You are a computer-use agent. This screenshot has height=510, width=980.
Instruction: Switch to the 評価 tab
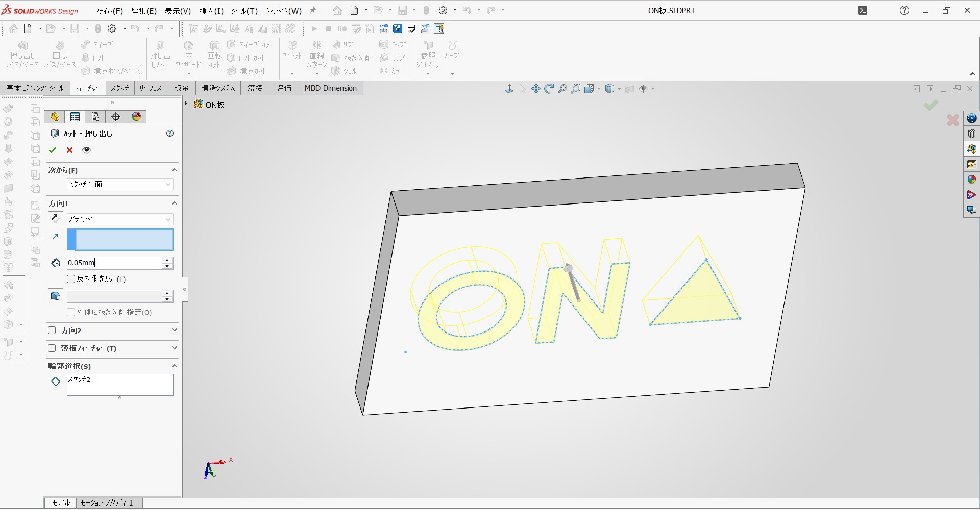coord(284,88)
